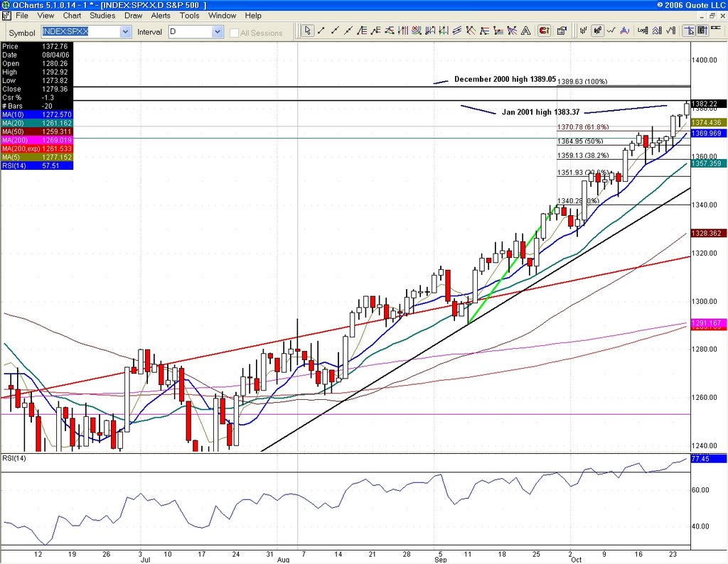Click the '1370.78 (61.8%)' Fibonacci label
The width and height of the screenshot is (728, 564).
583,126
